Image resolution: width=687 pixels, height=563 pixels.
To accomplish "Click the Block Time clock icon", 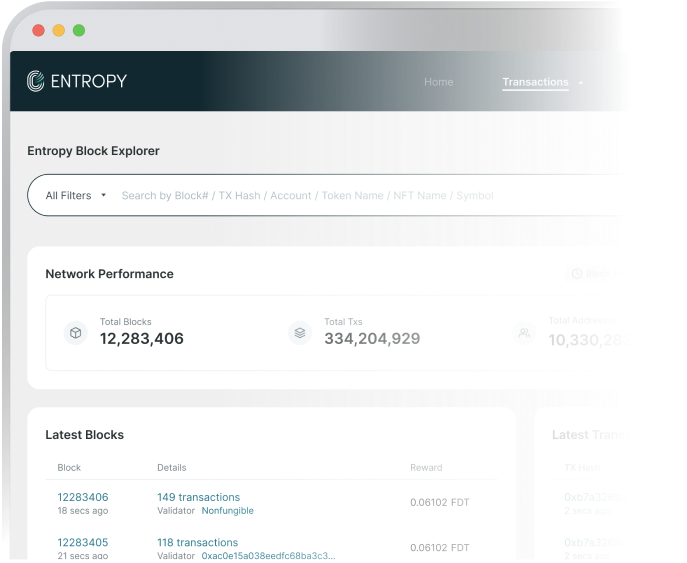I will click(577, 273).
